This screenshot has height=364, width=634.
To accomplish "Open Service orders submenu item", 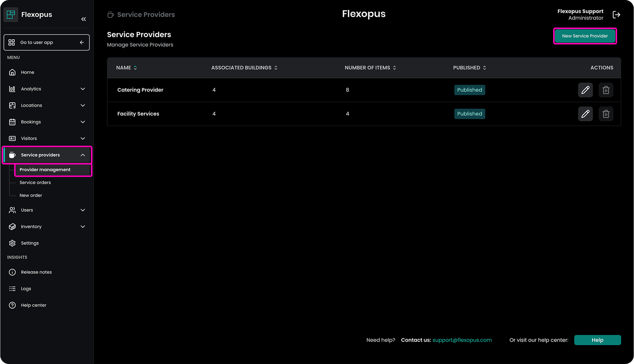I will (35, 183).
